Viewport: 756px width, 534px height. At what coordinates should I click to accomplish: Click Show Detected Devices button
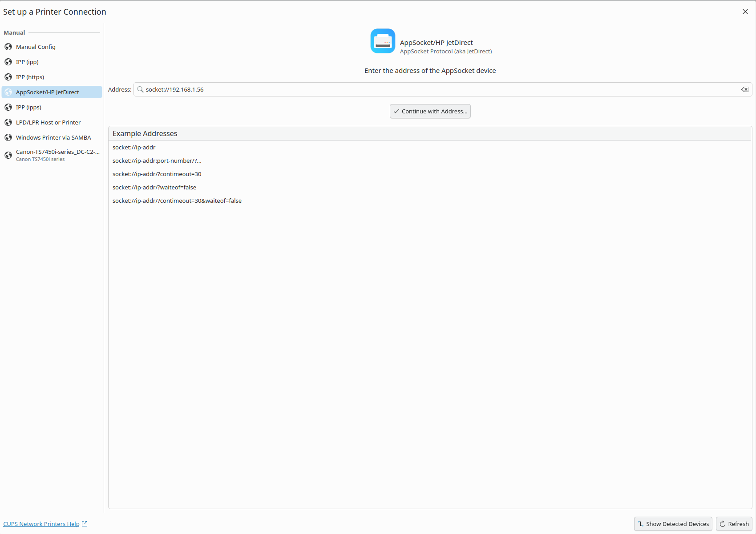[x=673, y=524]
